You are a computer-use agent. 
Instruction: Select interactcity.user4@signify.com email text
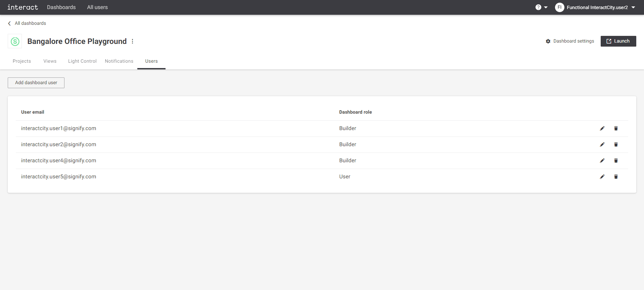[x=58, y=161]
